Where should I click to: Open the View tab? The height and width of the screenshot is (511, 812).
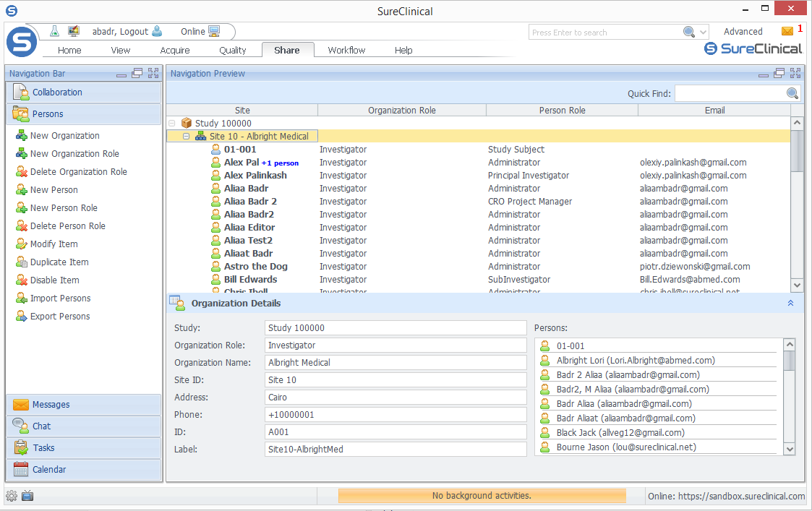click(x=120, y=50)
